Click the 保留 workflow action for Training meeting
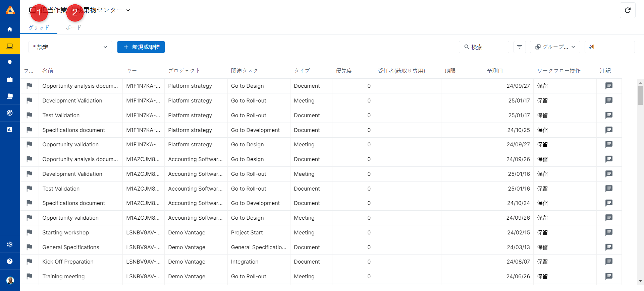The image size is (644, 291). [542, 276]
